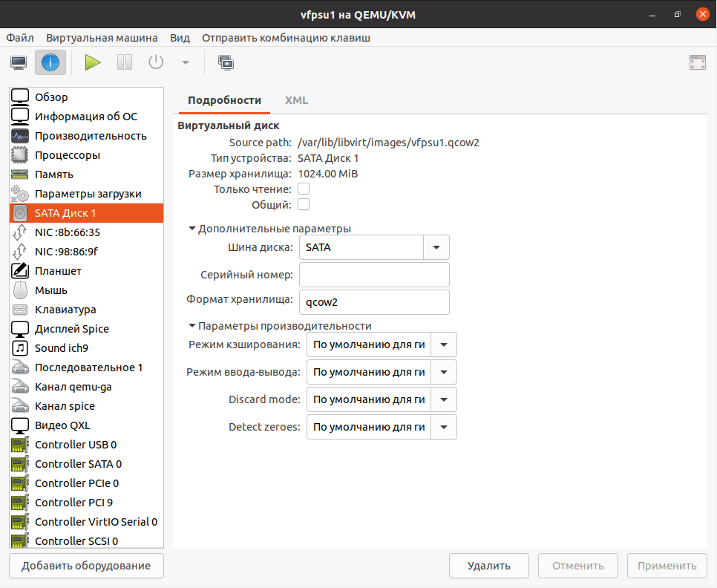Open the snapshots manager icon

coord(226,62)
